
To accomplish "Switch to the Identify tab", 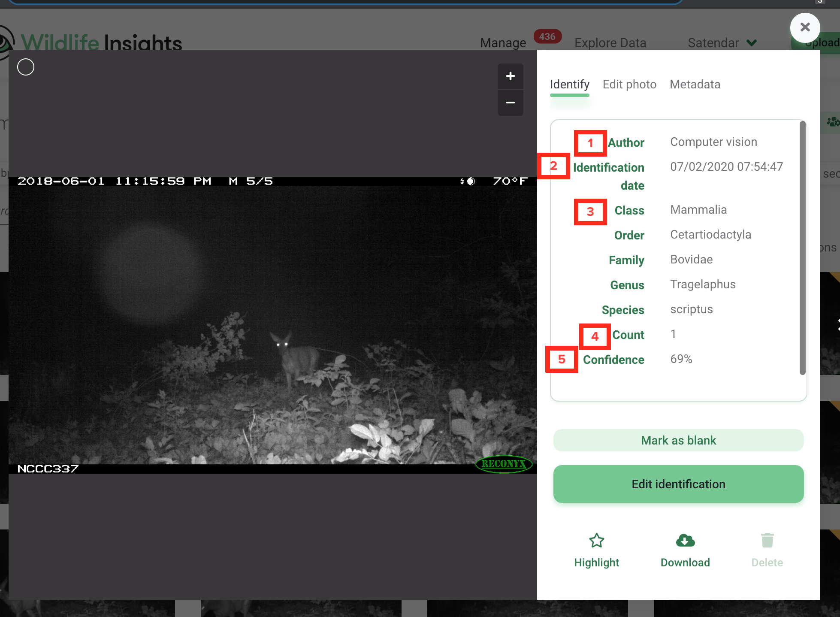I will [x=569, y=84].
